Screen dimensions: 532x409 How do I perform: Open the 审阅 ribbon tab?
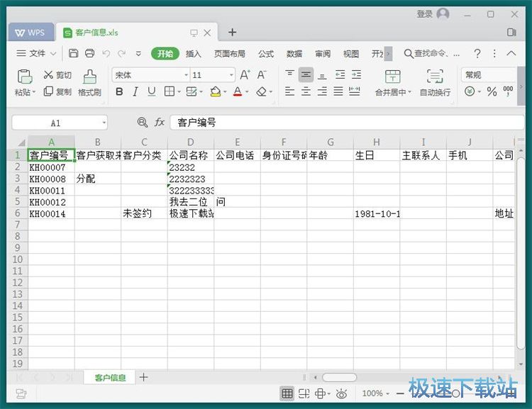click(323, 54)
